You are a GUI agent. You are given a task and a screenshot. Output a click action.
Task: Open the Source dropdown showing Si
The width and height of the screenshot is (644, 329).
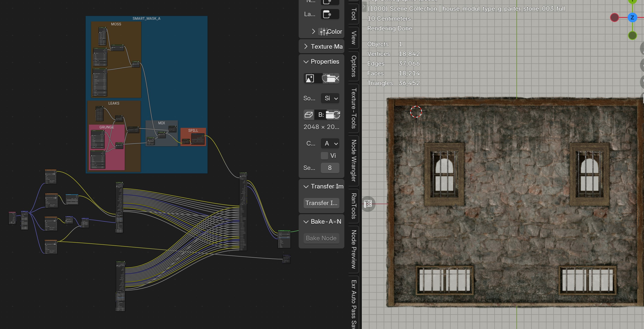point(330,98)
